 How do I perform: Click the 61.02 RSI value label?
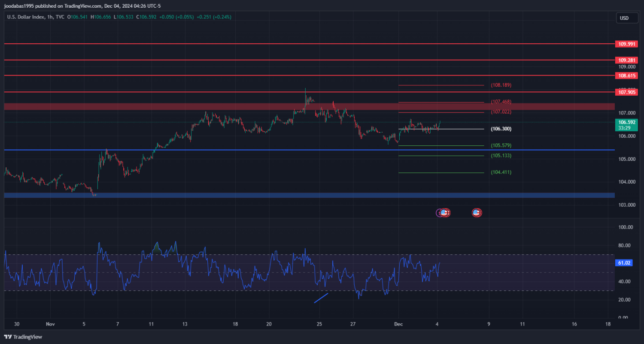click(624, 263)
